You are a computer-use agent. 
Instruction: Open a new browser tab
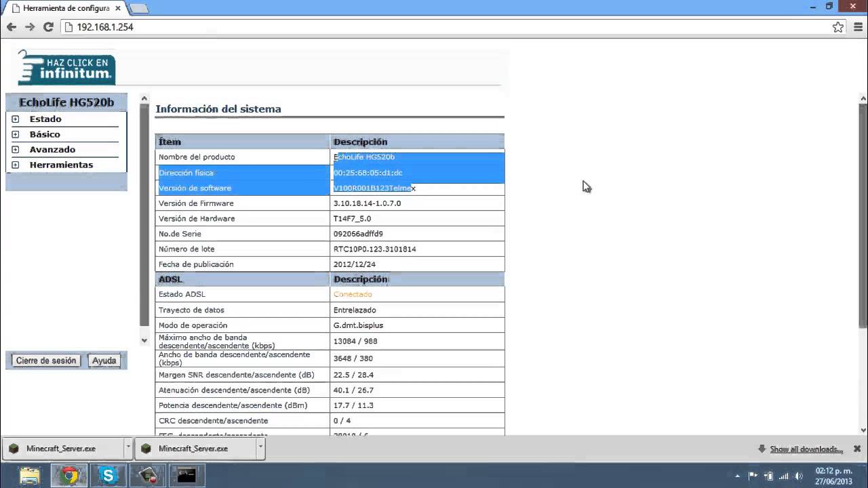point(138,8)
